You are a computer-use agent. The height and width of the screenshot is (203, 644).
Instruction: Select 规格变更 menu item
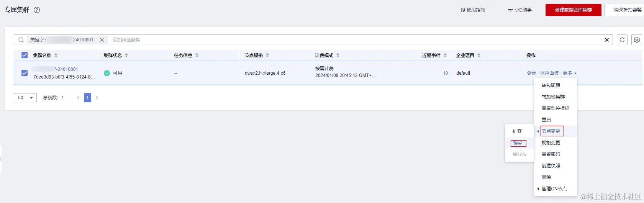[x=551, y=143]
